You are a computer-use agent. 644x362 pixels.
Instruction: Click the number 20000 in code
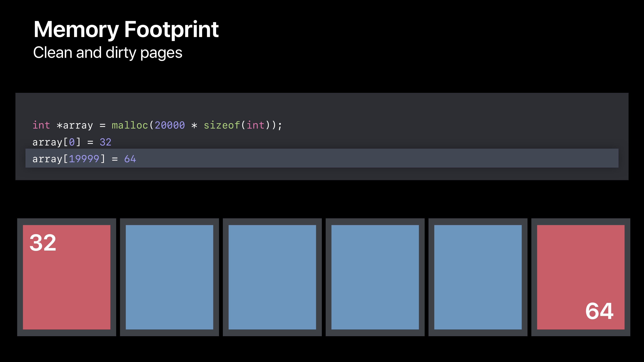tap(170, 125)
